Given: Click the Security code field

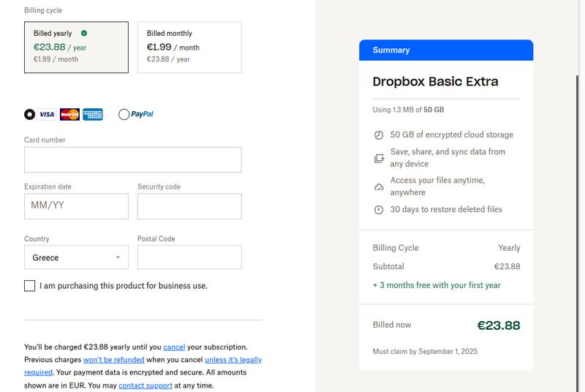Looking at the screenshot, I should pyautogui.click(x=189, y=206).
